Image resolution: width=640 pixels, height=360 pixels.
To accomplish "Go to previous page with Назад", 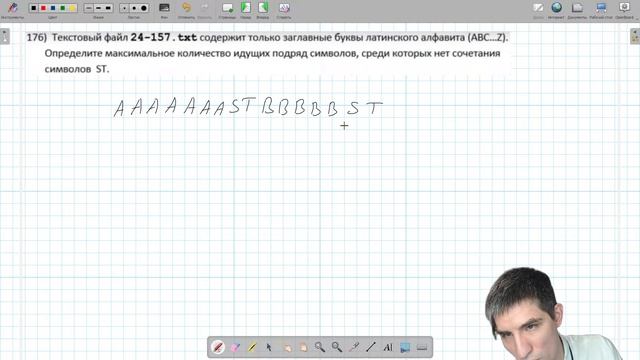I will point(246,9).
